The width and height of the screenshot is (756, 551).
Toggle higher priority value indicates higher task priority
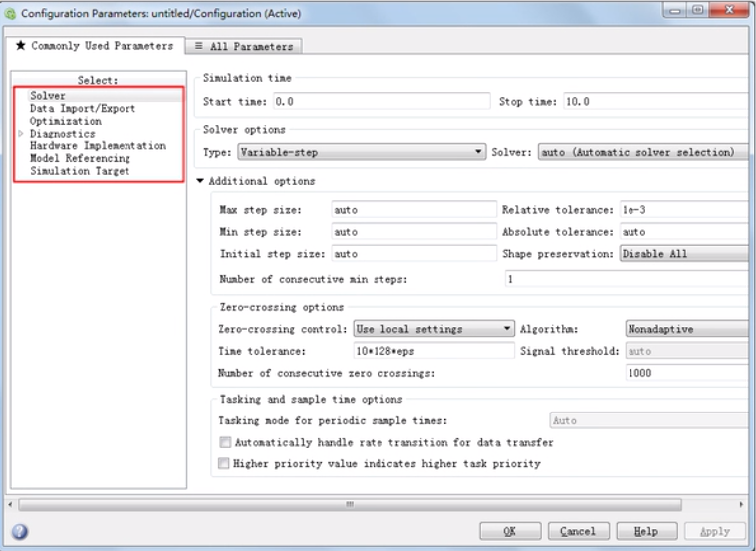point(224,463)
